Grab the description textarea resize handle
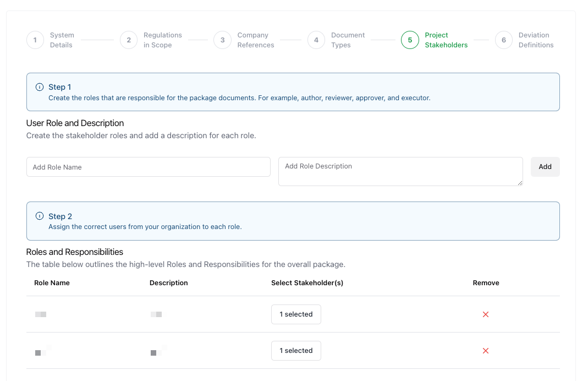This screenshot has width=588, height=381. click(x=520, y=183)
